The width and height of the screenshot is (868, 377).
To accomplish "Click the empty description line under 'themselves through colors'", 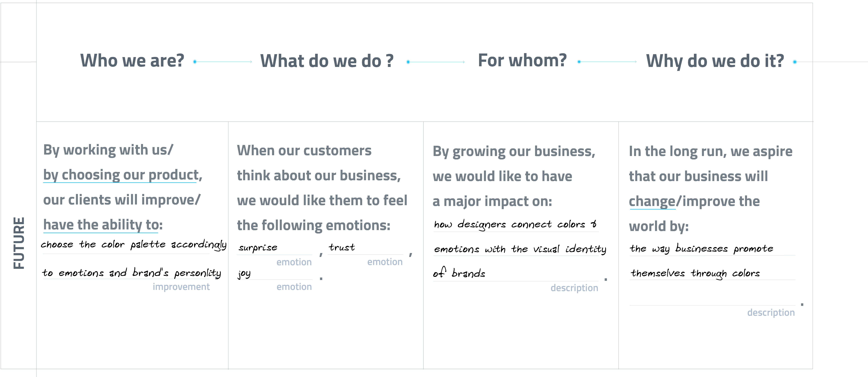I will click(712, 298).
